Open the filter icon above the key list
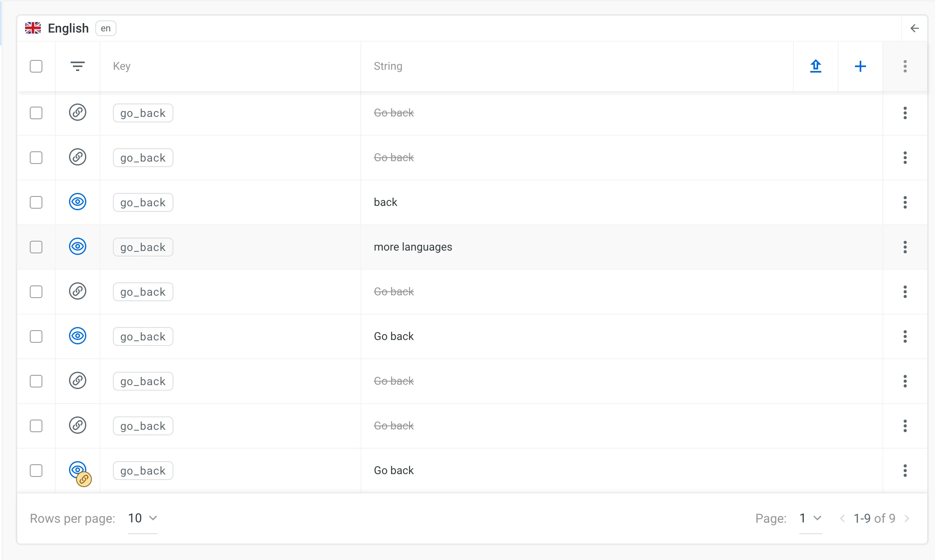The height and width of the screenshot is (560, 935). [x=78, y=66]
